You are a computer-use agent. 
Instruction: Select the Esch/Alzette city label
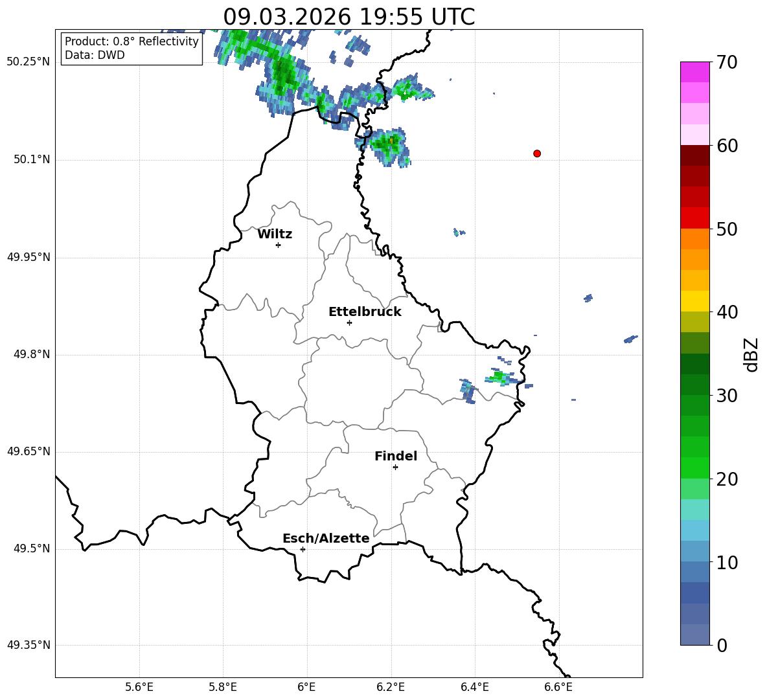326,538
